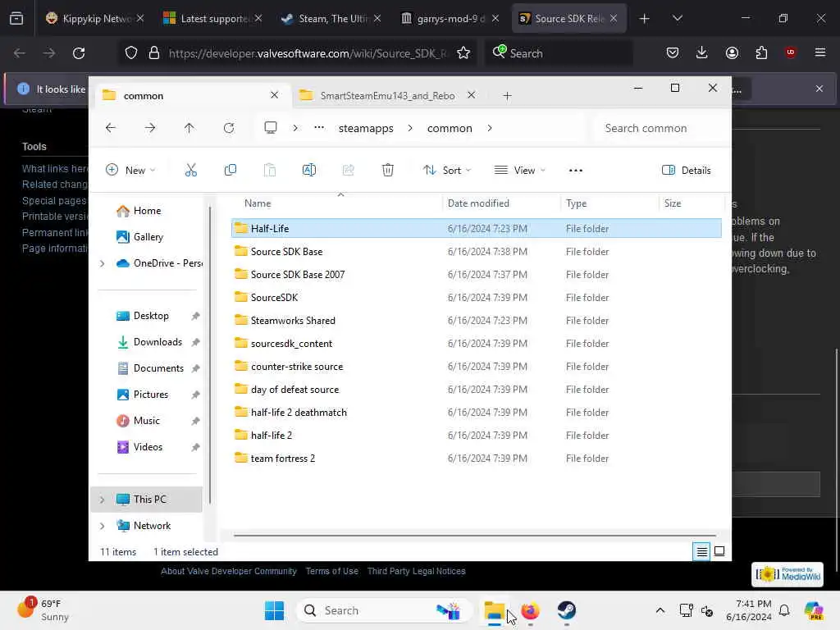Open Firefox account icon
Image resolution: width=840 pixels, height=630 pixels.
(x=732, y=52)
